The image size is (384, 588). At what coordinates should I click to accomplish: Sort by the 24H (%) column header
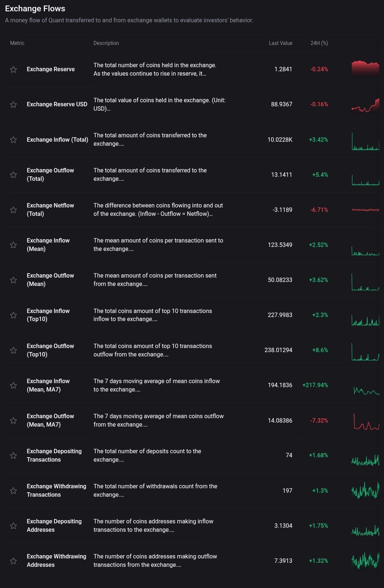(319, 43)
